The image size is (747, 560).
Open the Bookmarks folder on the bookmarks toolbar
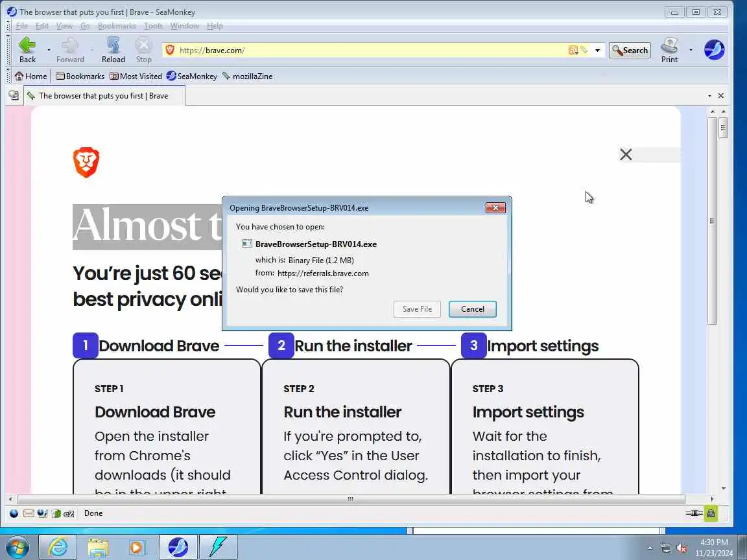80,76
